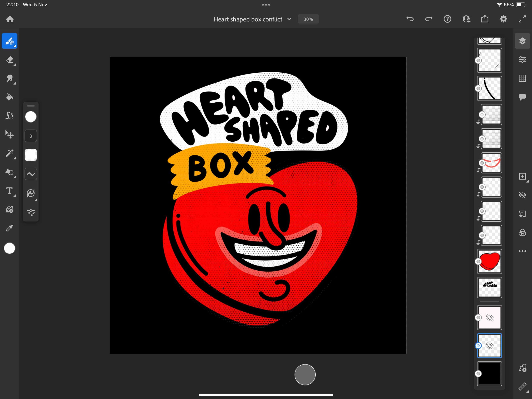The height and width of the screenshot is (399, 532).
Task: Select the Fill bucket tool
Action: pos(10,97)
